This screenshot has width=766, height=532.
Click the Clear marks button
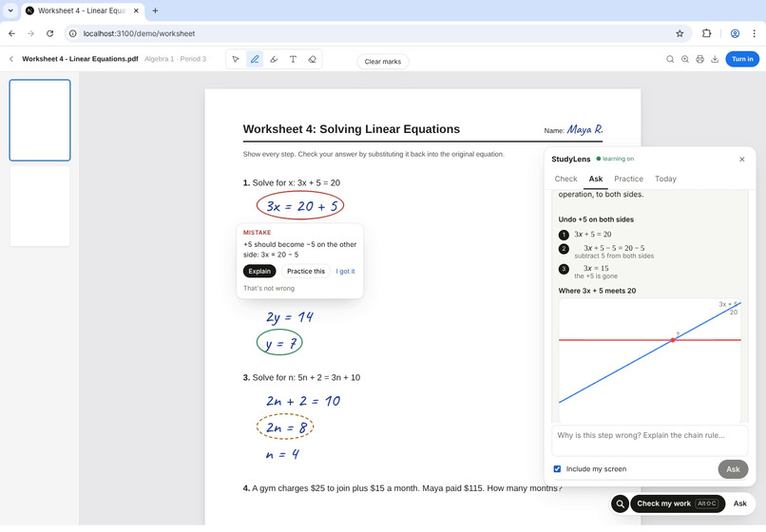coord(382,62)
